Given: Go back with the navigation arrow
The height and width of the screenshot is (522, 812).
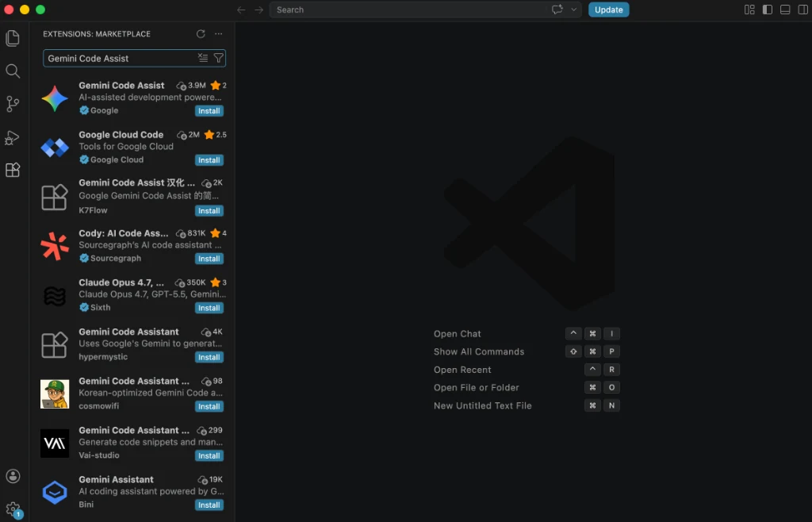Looking at the screenshot, I should pyautogui.click(x=241, y=10).
